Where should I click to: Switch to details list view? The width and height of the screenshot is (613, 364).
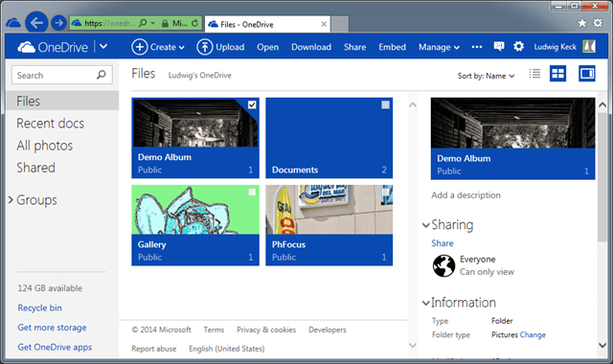click(534, 73)
